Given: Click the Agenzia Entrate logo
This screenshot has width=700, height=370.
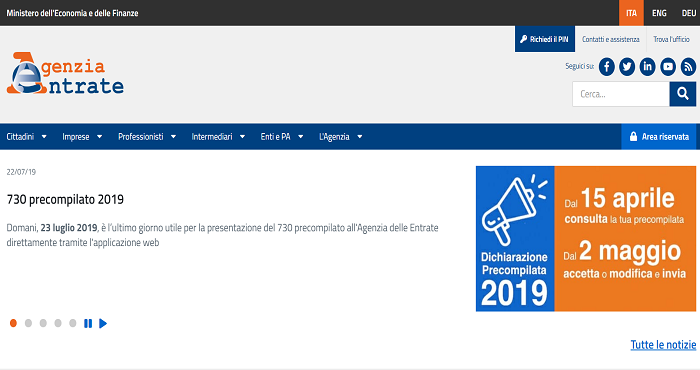Looking at the screenshot, I should click(65, 73).
